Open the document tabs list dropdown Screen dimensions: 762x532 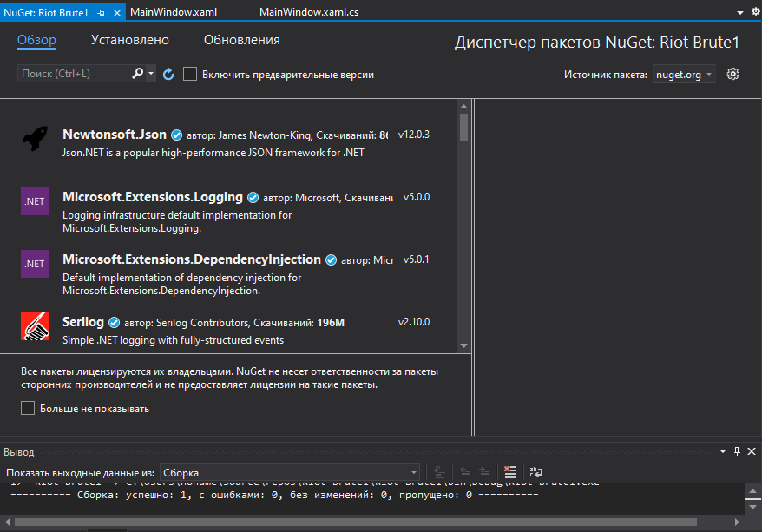point(740,13)
